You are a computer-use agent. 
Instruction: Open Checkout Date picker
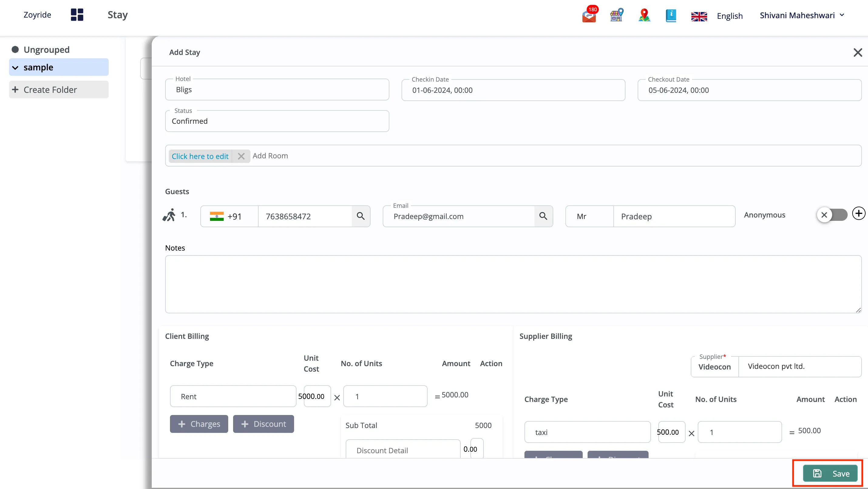[x=749, y=90]
